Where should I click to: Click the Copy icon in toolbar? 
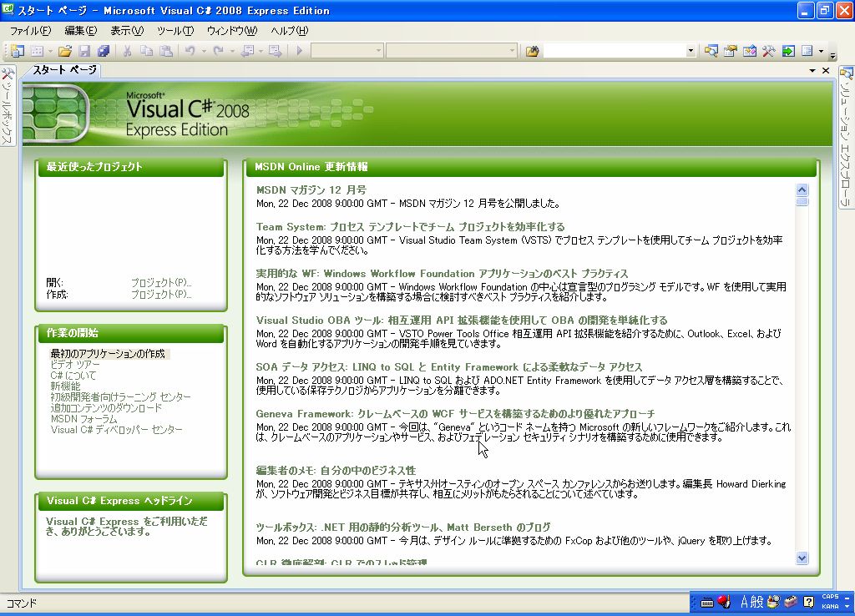(146, 51)
